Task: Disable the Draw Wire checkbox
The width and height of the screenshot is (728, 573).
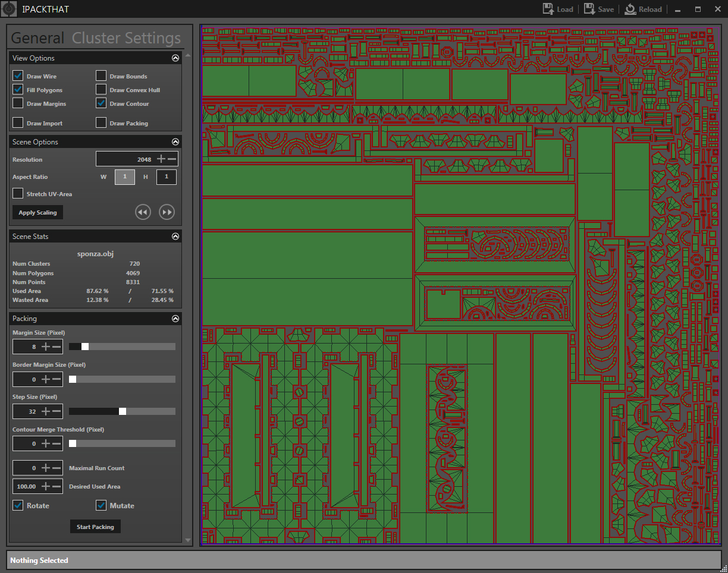Action: pos(17,75)
